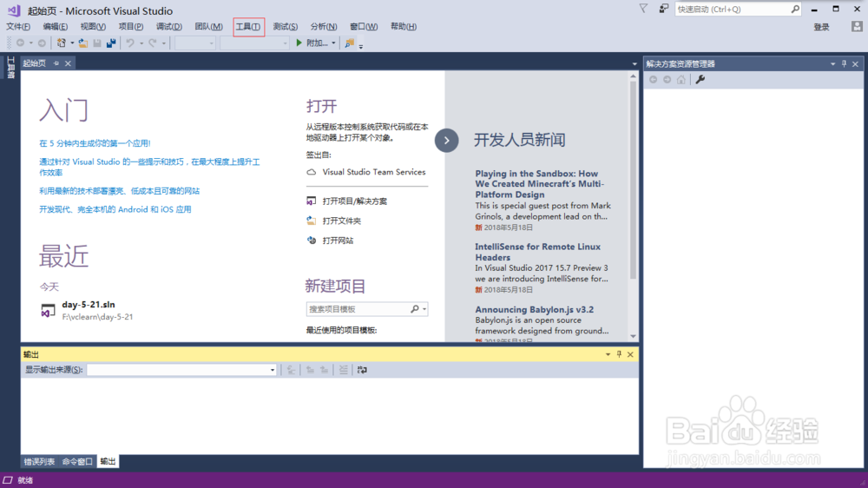Open the solution platforms combo box
Viewport: 868px width, 488px height.
(254, 43)
